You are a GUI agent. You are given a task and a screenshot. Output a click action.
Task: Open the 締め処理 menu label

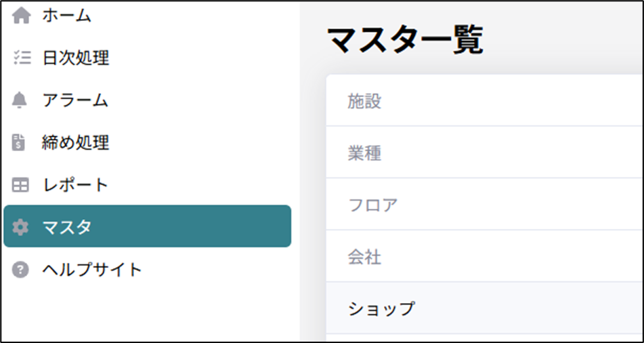[75, 142]
